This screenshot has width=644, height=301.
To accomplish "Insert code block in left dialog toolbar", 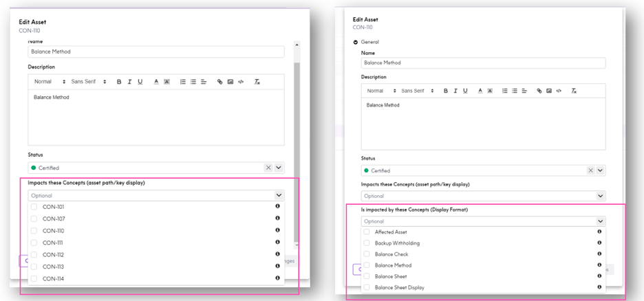I will (241, 82).
